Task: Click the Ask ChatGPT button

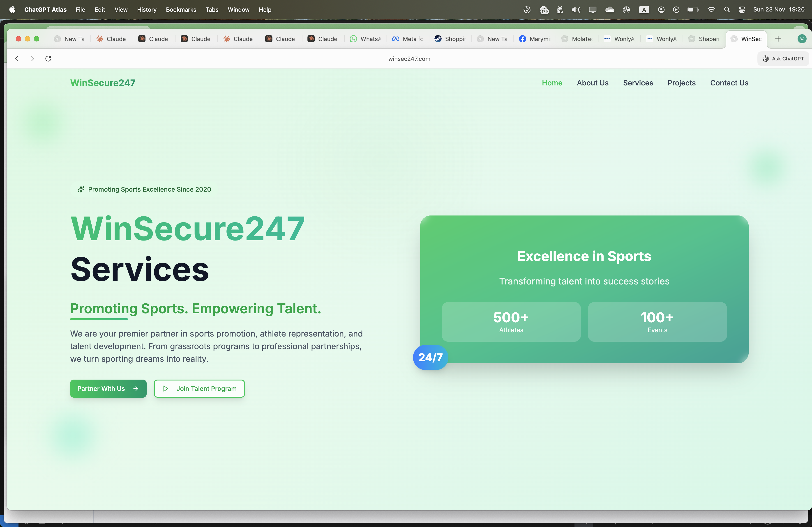Action: 783,58
